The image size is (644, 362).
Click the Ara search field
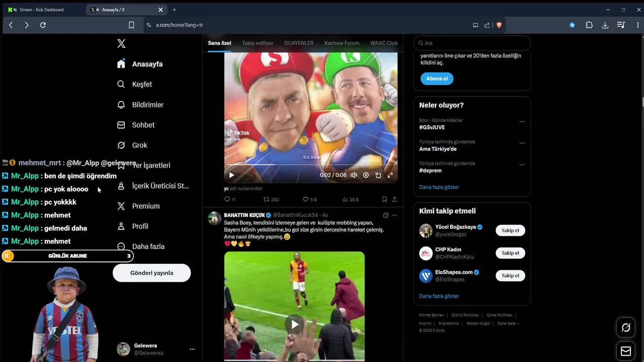(472, 43)
